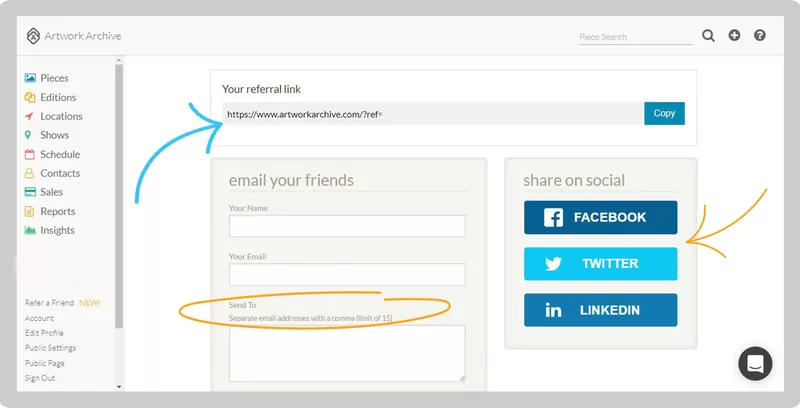Click the Locations arrow icon
Image resolution: width=800 pixels, height=408 pixels.
pyautogui.click(x=29, y=116)
